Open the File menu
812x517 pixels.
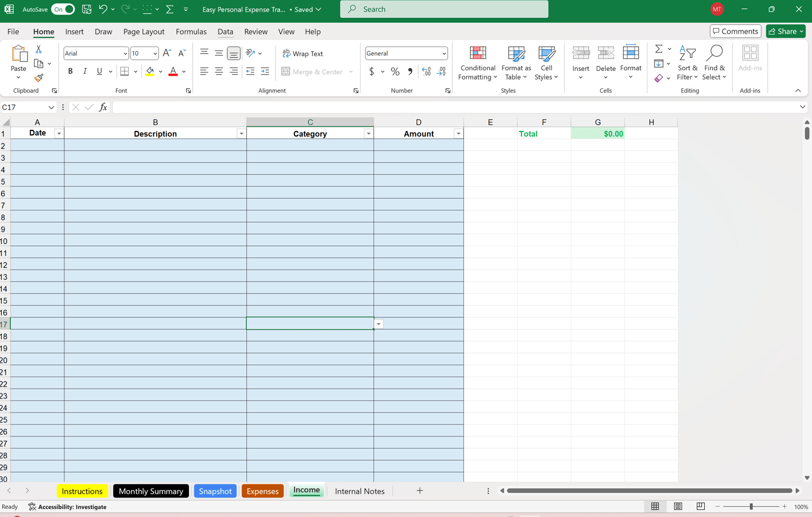(13, 31)
